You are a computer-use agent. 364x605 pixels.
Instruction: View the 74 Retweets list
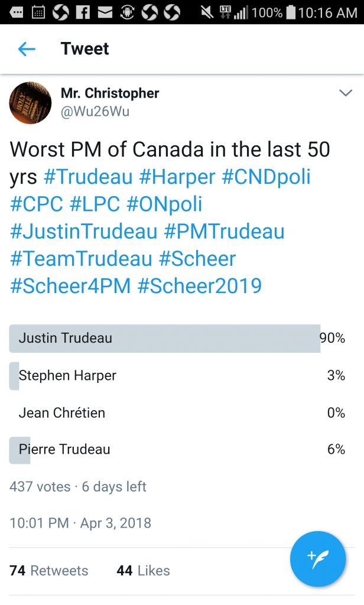point(49,571)
